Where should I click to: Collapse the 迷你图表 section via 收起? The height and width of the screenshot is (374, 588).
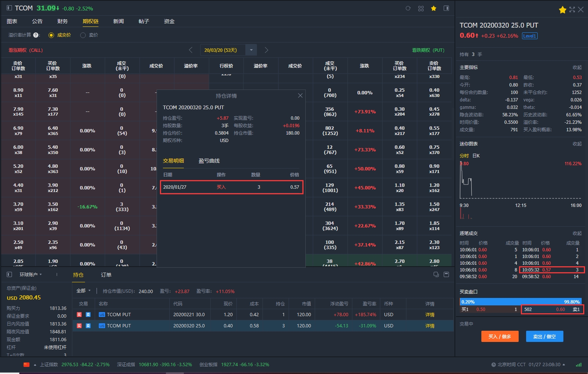(577, 144)
